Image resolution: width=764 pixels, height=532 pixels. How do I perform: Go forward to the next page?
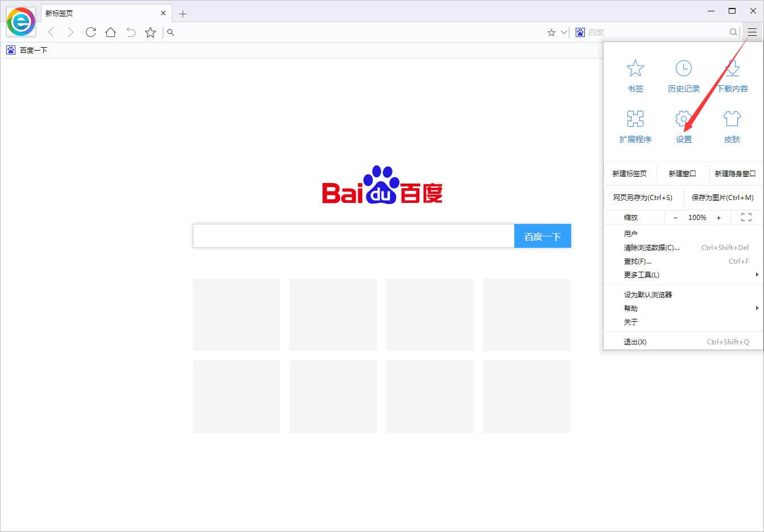[71, 32]
